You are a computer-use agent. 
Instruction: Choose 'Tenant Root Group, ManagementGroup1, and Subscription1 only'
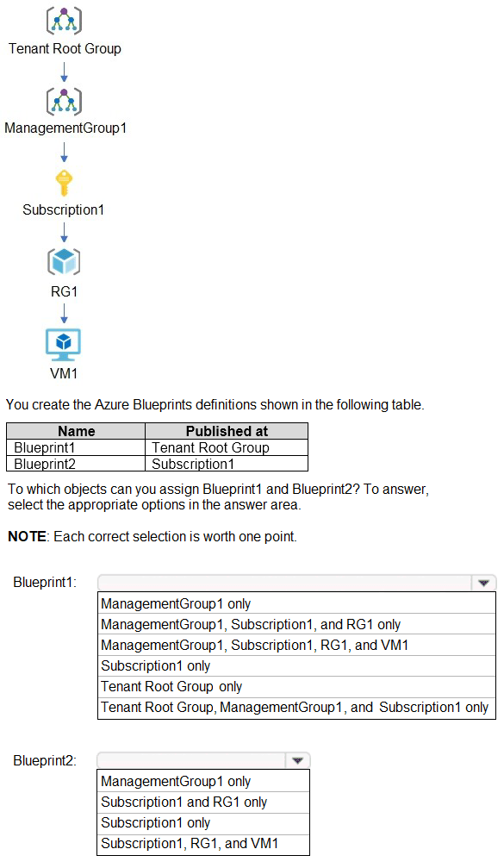296,708
